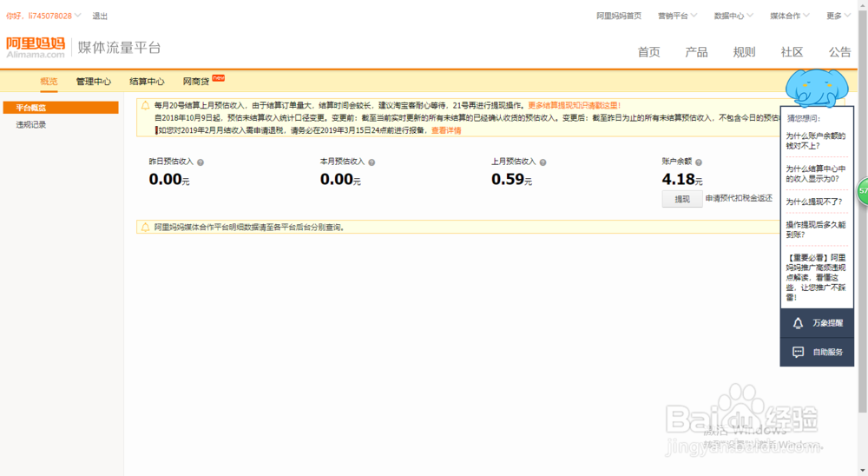Open question 为什么提现不了
The height and width of the screenshot is (476, 868).
[x=814, y=202]
